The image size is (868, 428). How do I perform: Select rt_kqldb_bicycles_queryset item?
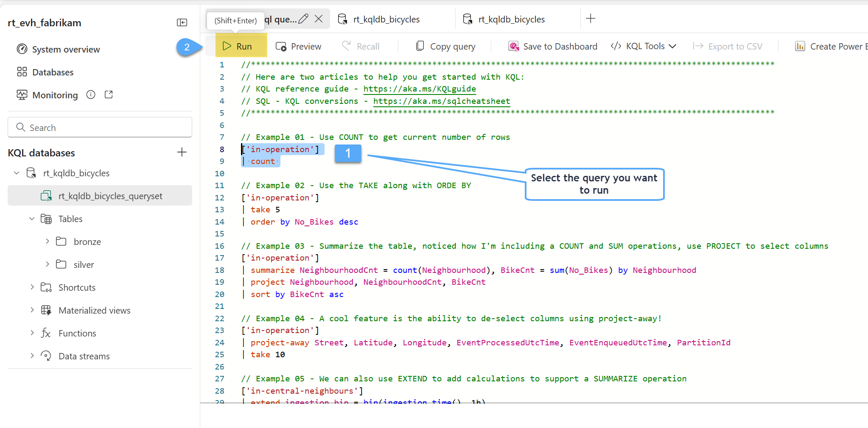(110, 196)
